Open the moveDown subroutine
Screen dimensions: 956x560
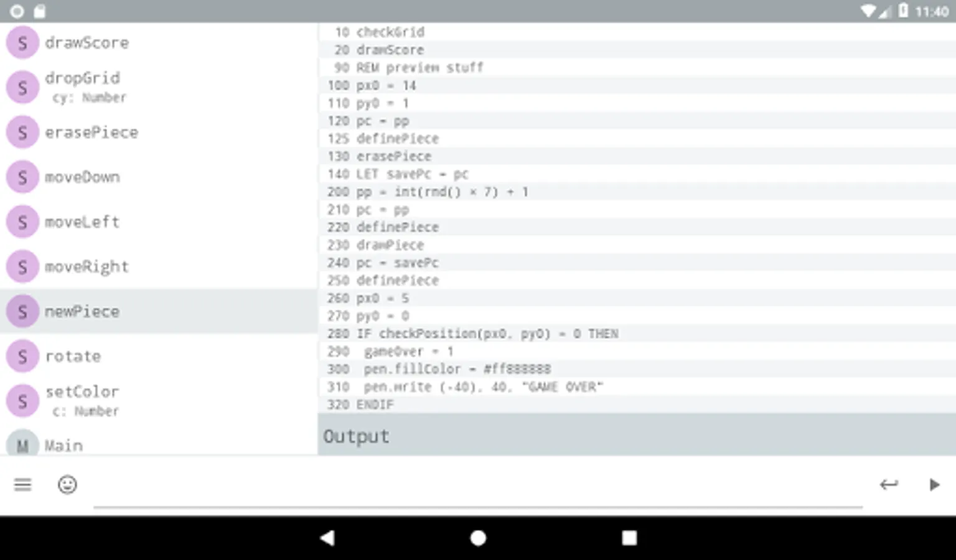pyautogui.click(x=82, y=177)
